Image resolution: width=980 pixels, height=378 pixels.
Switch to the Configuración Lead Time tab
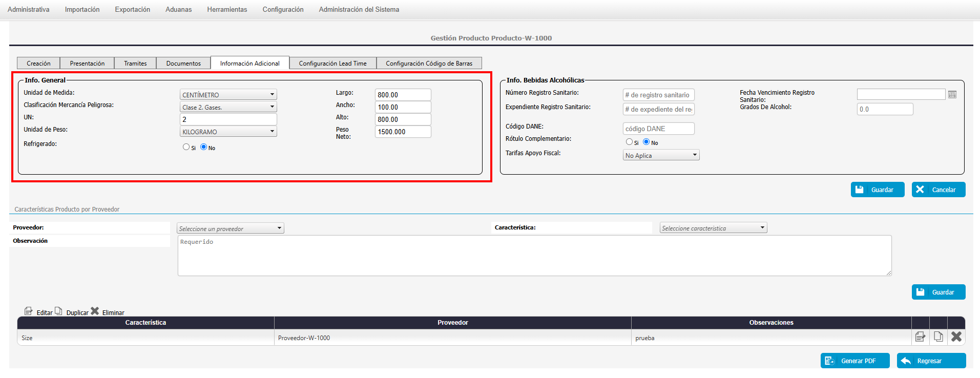pos(332,63)
